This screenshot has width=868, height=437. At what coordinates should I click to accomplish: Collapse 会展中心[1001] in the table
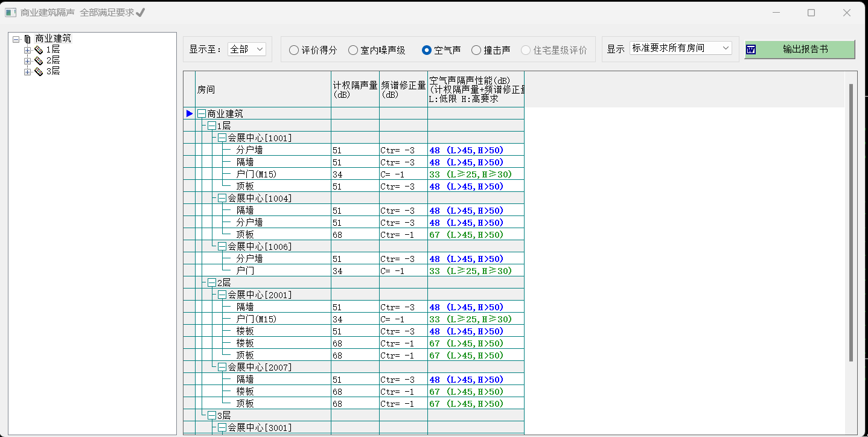click(x=222, y=138)
